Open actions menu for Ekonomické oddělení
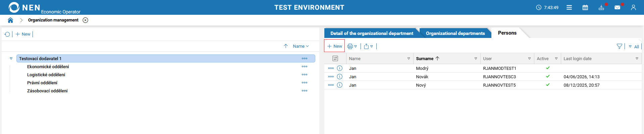 [305, 66]
